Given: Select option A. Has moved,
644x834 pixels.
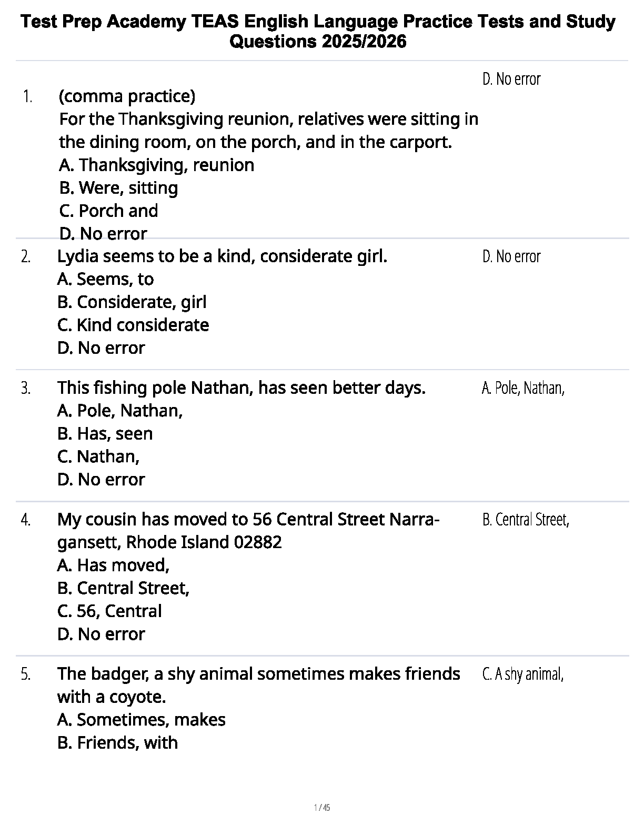Looking at the screenshot, I should [x=113, y=565].
